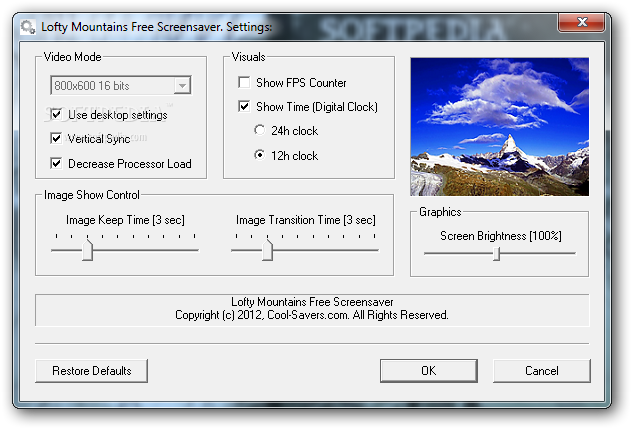Close the Settings dialog with the X button
The image size is (632, 429).
point(581,22)
